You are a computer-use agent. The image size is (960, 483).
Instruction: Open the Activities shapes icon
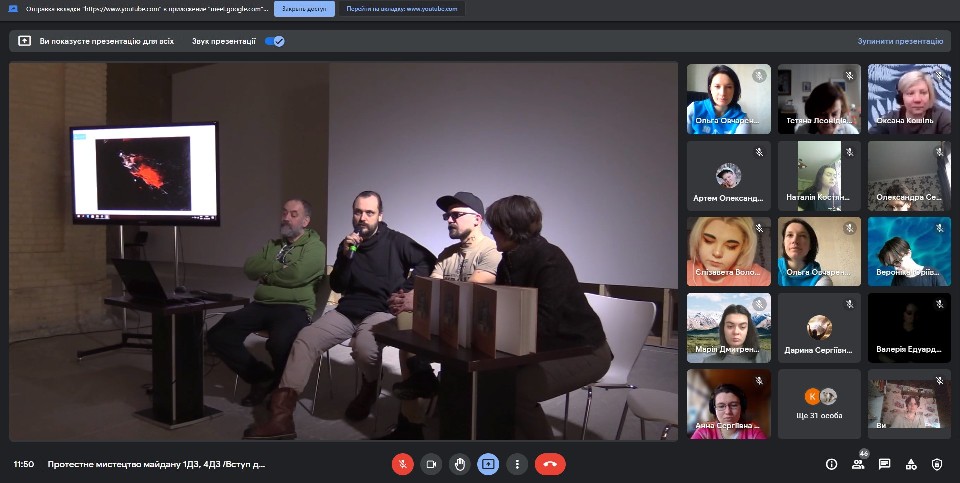click(911, 464)
